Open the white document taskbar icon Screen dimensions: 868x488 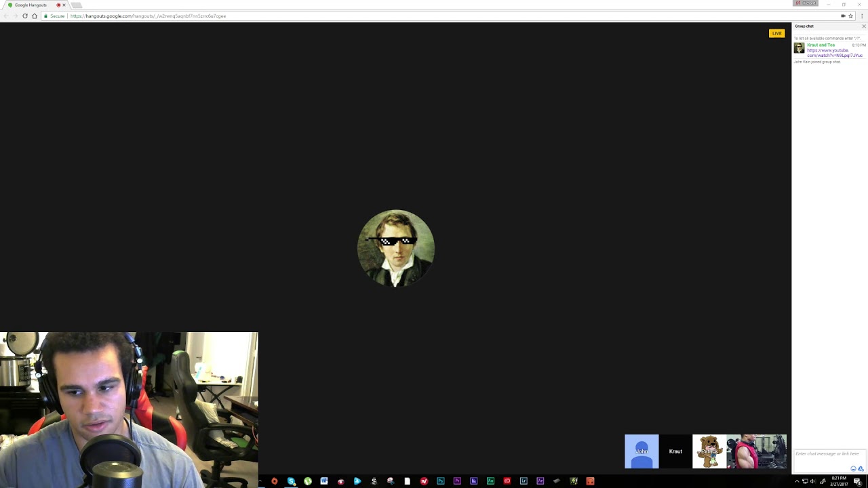407,481
